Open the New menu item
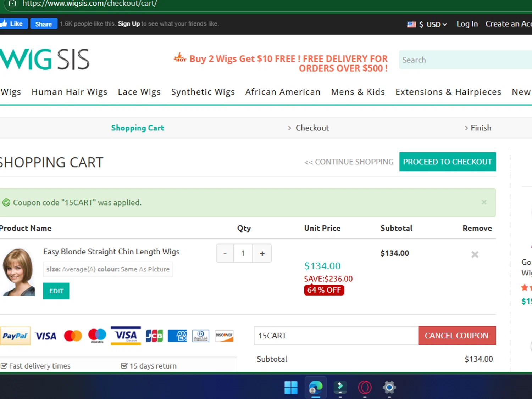The width and height of the screenshot is (532, 399). coord(521,92)
